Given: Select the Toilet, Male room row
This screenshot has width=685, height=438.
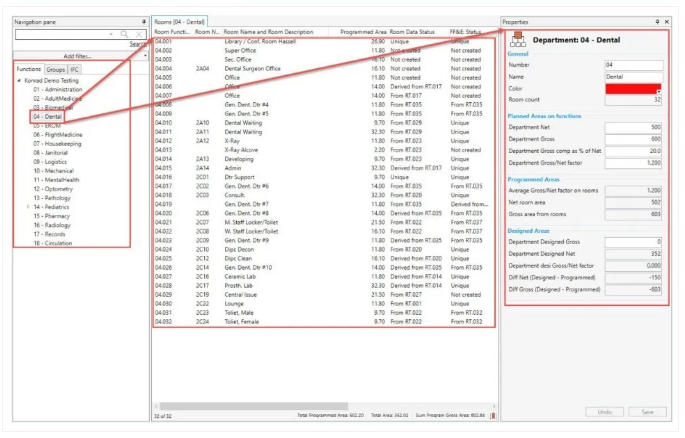Looking at the screenshot, I should point(324,313).
